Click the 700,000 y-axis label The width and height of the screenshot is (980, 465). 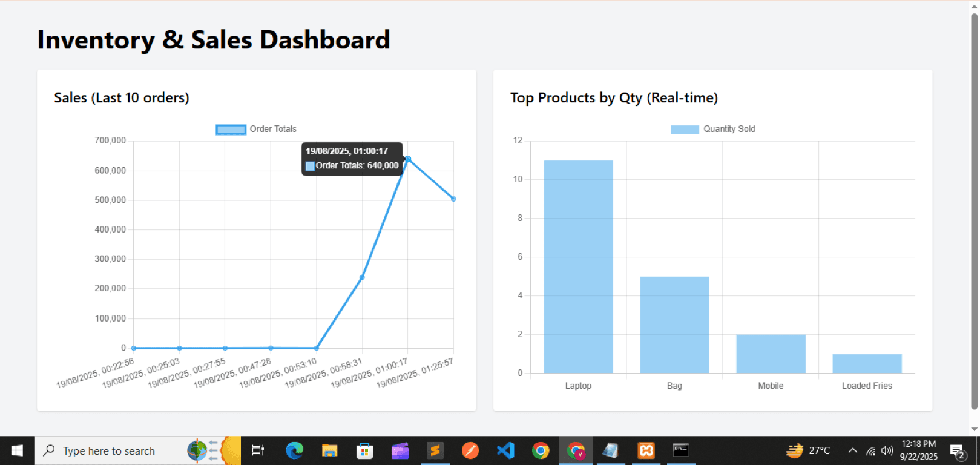pos(110,140)
